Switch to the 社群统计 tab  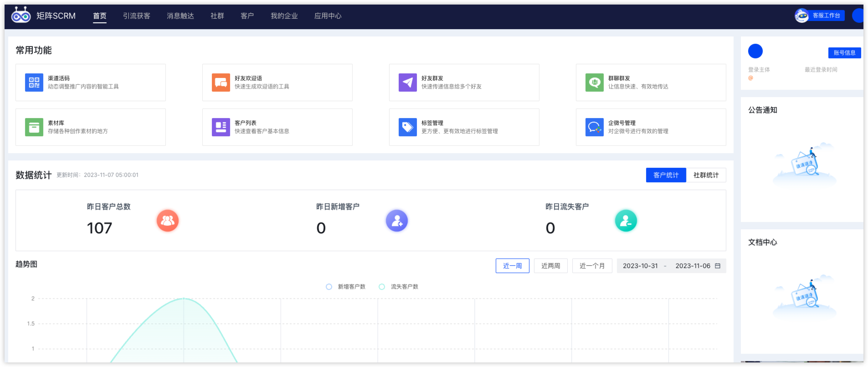pos(706,175)
